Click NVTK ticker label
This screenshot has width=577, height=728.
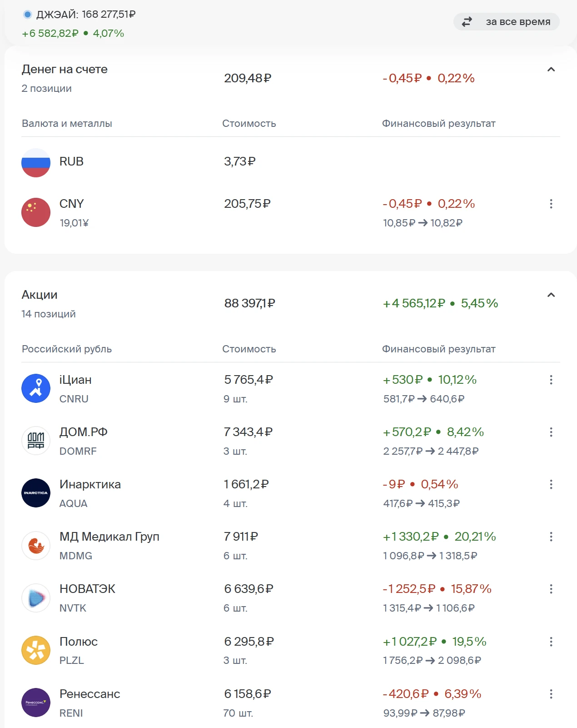click(x=73, y=608)
